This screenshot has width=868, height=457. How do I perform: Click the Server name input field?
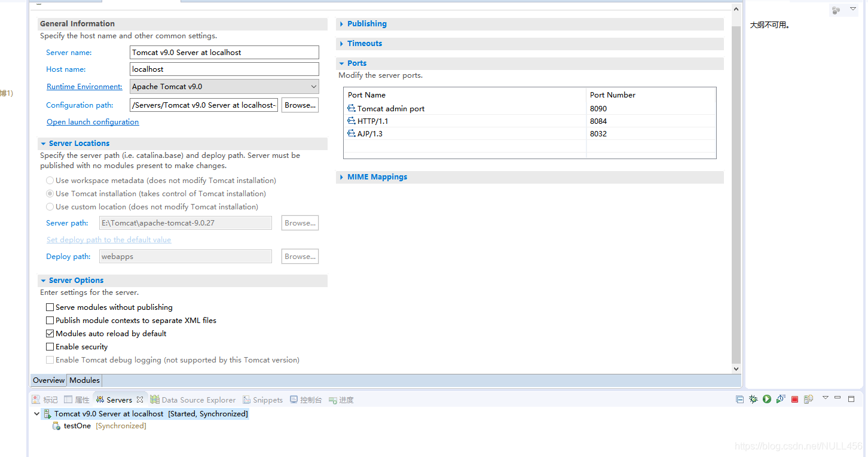click(x=224, y=53)
